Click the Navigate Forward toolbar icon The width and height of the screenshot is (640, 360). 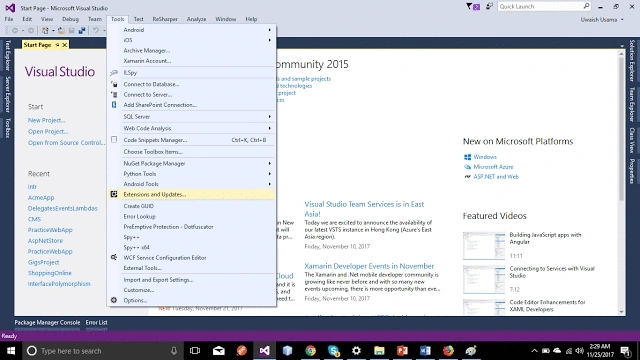click(x=31, y=31)
